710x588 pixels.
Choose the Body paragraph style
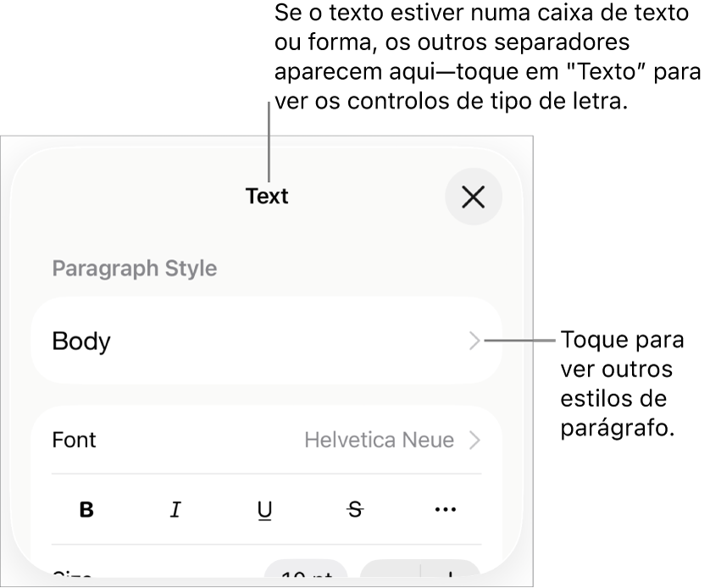coord(82,341)
